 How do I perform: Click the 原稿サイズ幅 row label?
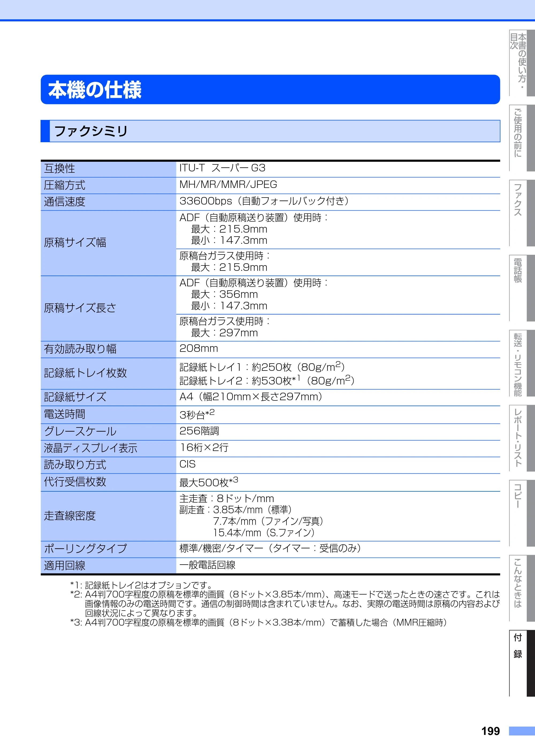click(75, 243)
